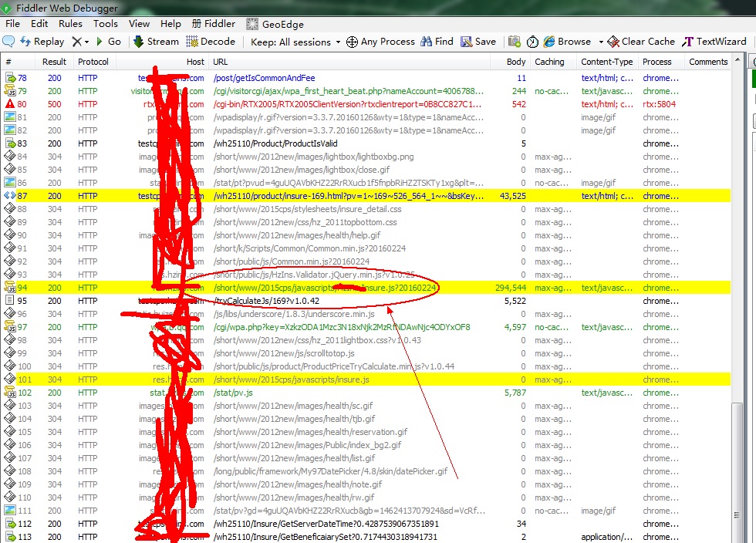Toggle Decode mode
This screenshot has width=756, height=543.
tap(211, 42)
